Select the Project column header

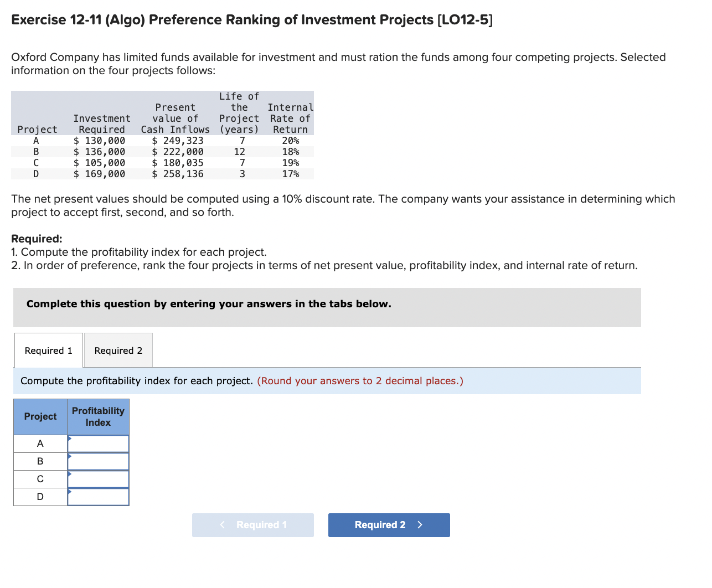40,416
